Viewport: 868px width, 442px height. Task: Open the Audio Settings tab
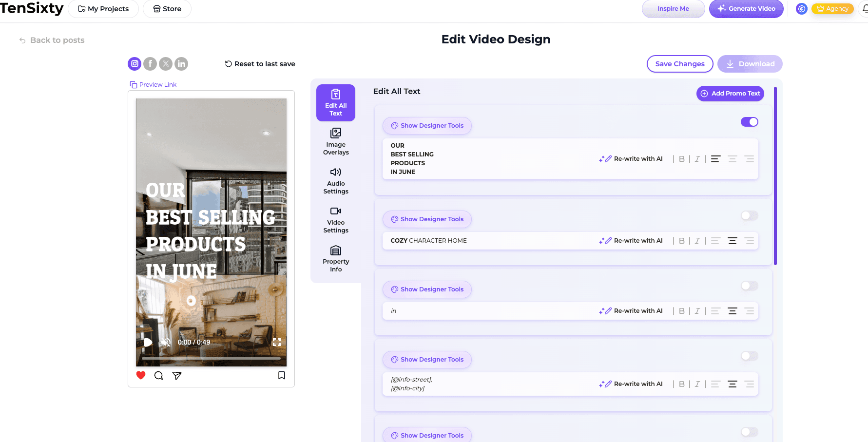click(x=336, y=181)
